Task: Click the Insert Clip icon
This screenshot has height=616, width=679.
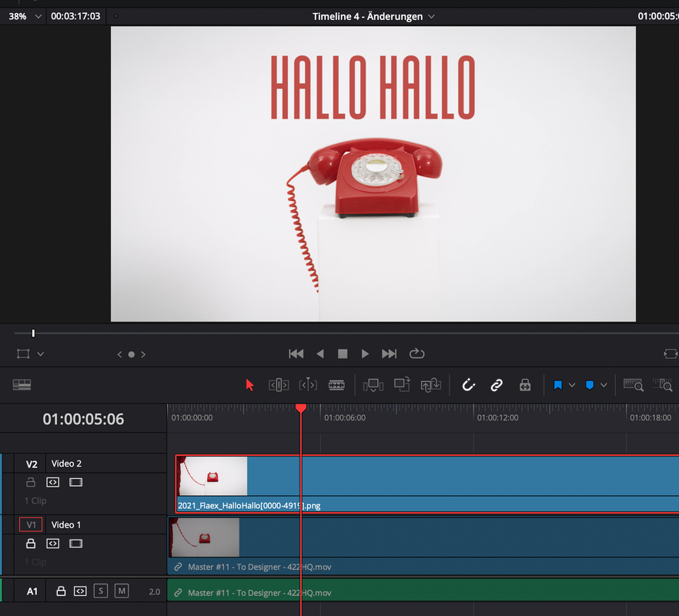Action: click(373, 385)
